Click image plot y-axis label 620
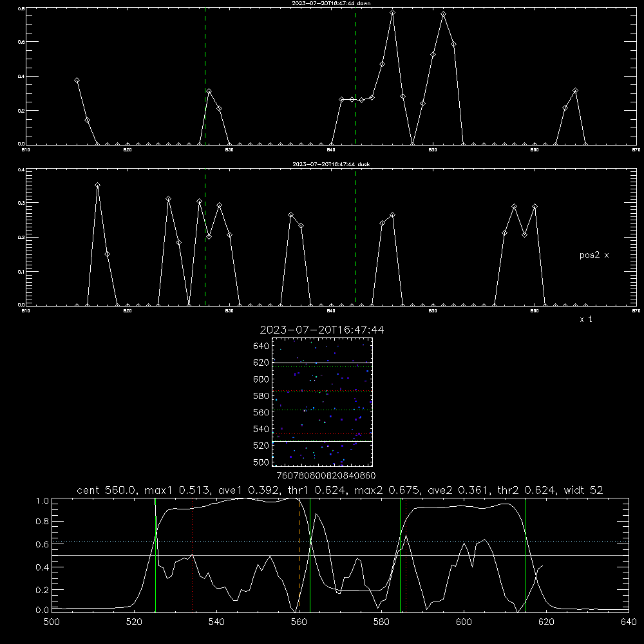The height and width of the screenshot is (644, 644). 261,363
